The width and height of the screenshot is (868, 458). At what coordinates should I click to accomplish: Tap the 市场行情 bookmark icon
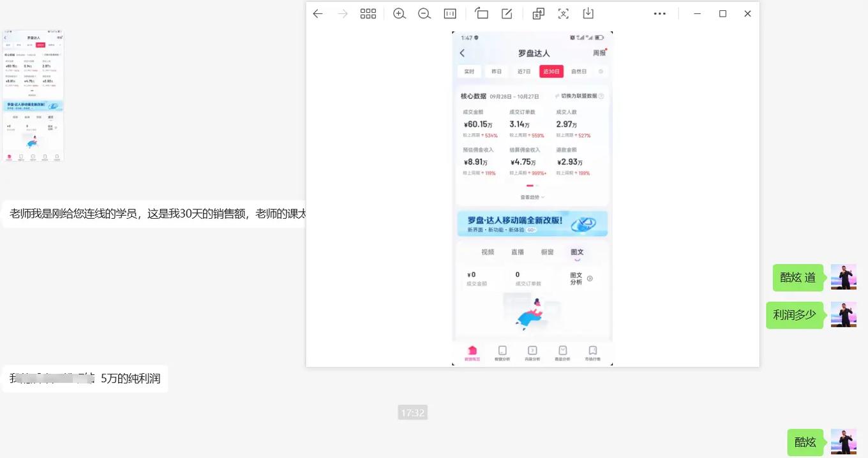click(592, 350)
